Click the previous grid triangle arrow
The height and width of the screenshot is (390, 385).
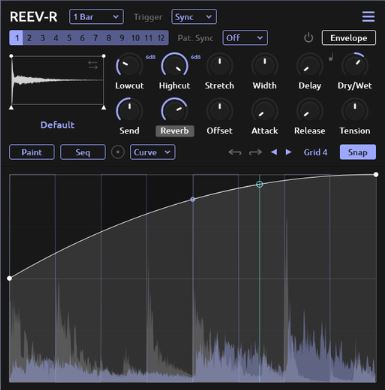pos(274,152)
